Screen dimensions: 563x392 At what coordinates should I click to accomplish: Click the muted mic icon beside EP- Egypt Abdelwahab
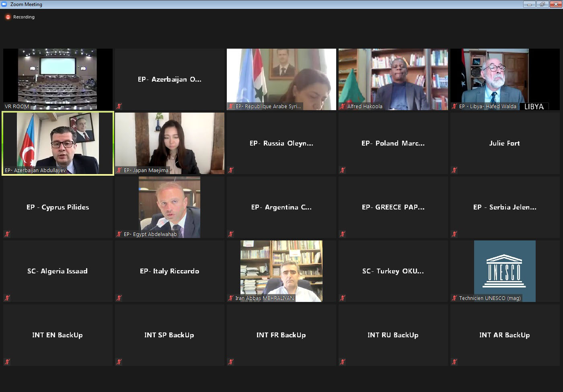point(119,234)
